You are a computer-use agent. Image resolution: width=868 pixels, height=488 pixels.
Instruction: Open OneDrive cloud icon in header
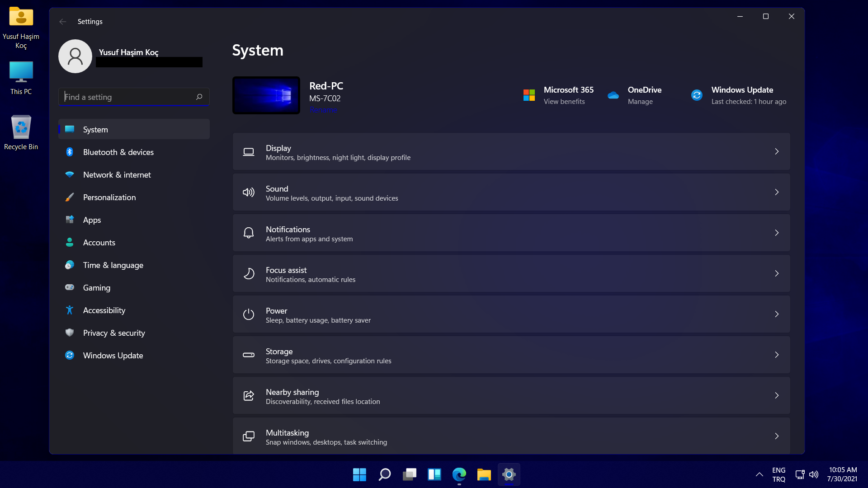(613, 95)
